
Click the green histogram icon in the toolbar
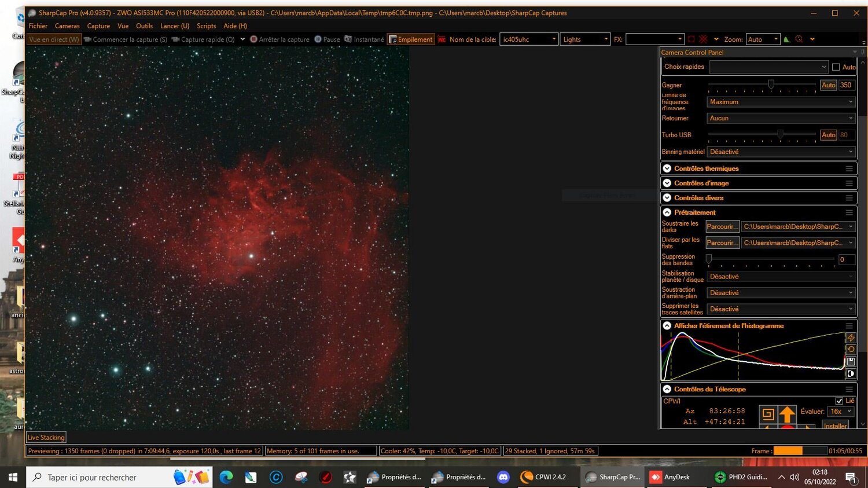[786, 39]
